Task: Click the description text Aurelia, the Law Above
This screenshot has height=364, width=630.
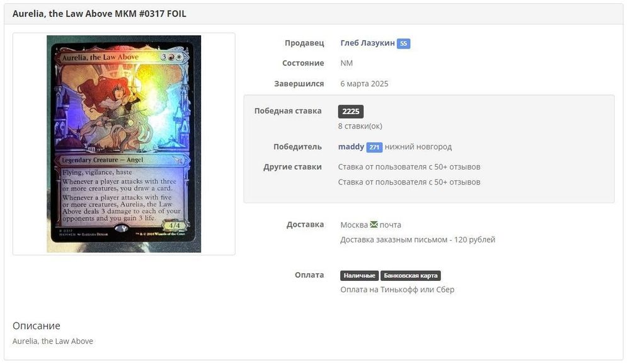Action: [53, 341]
